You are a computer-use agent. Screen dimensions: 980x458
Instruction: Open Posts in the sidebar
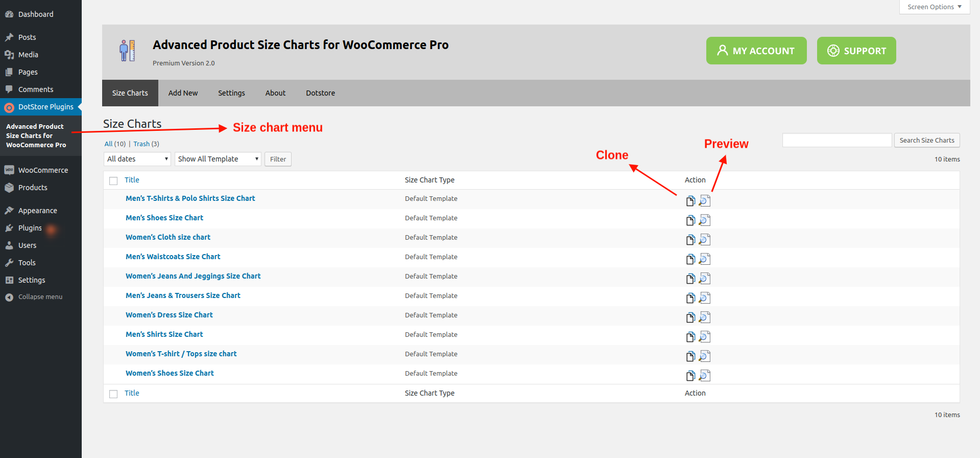point(41,37)
